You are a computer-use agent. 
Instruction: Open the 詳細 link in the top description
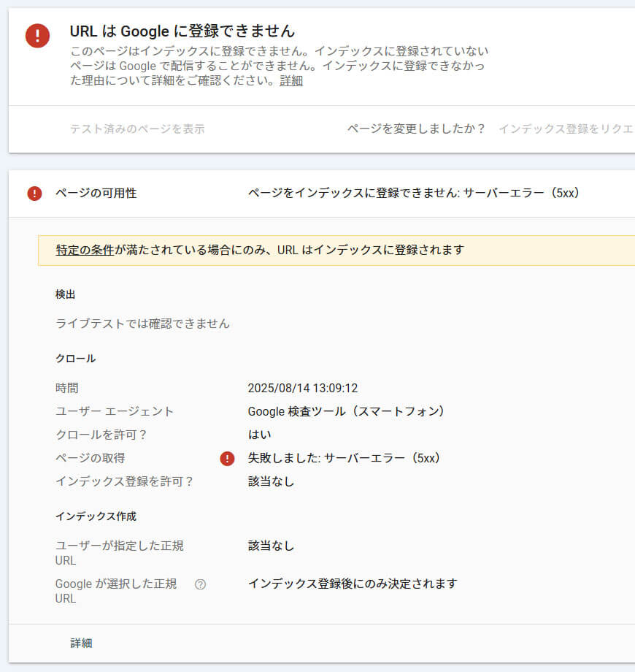click(291, 80)
